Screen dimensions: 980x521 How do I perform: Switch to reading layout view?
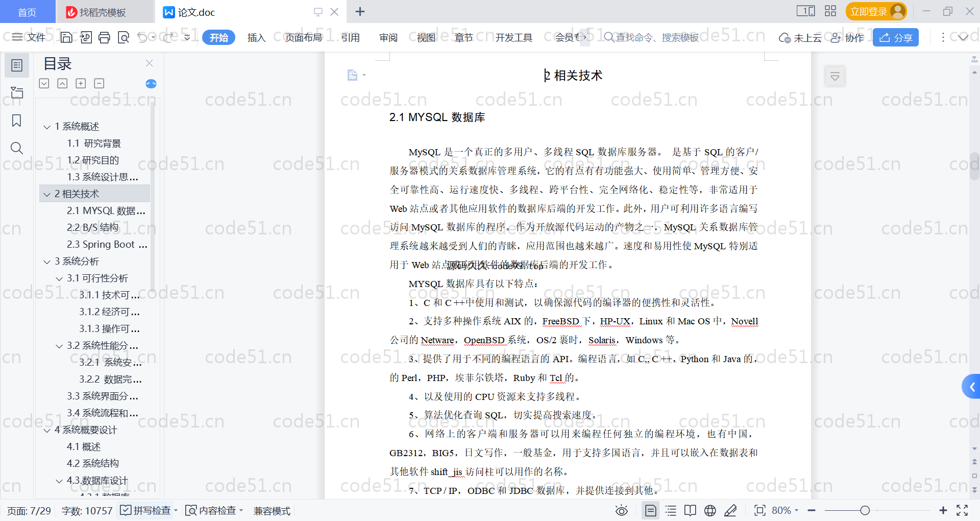coord(690,510)
